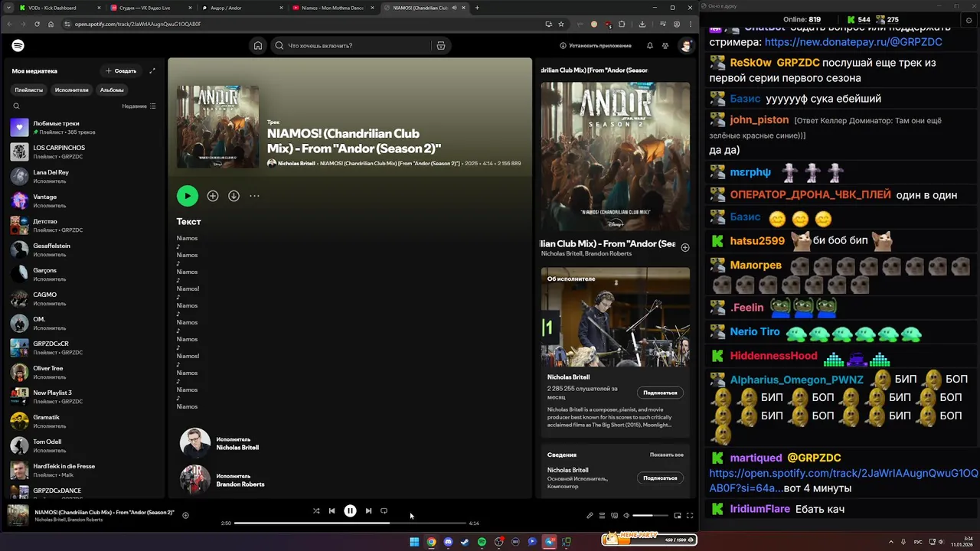Image resolution: width=980 pixels, height=551 pixels.
Task: Open the large Andor album cover in right panel
Action: [616, 157]
